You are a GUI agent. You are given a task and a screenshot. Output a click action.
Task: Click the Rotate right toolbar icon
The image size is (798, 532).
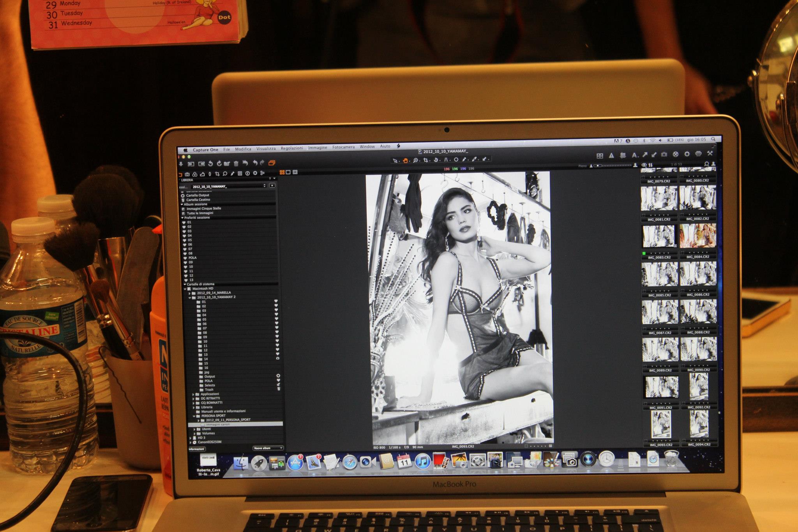click(219, 164)
